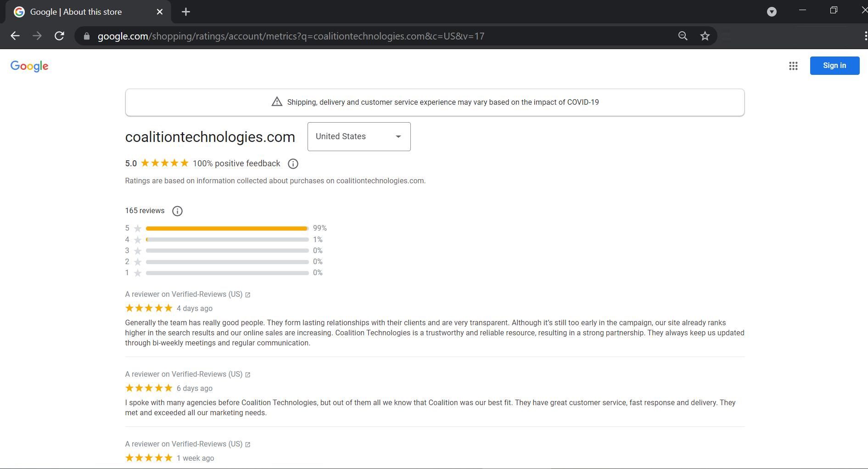Viewport: 868px width, 469px height.
Task: Open the Google apps grid icon
Action: click(x=793, y=66)
